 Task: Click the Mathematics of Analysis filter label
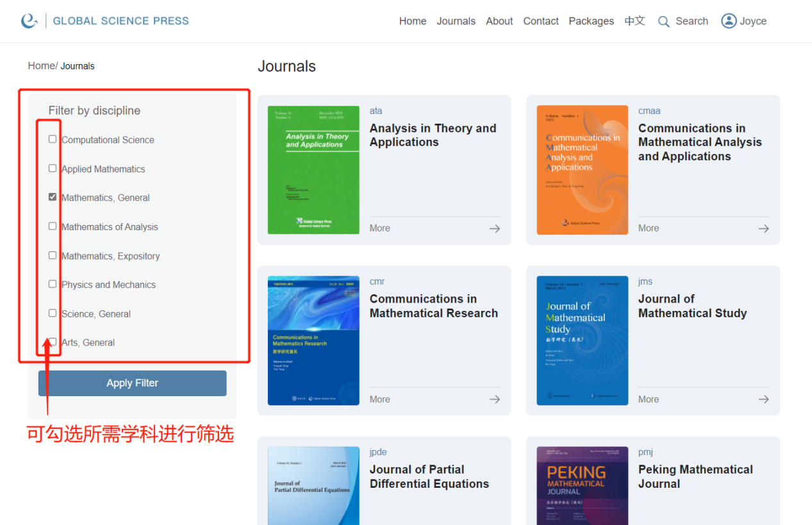[x=110, y=227]
